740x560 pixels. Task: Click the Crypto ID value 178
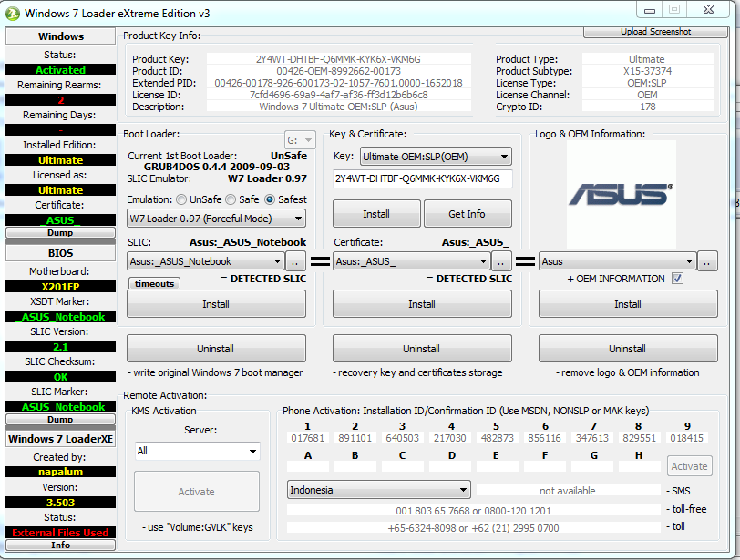[647, 107]
